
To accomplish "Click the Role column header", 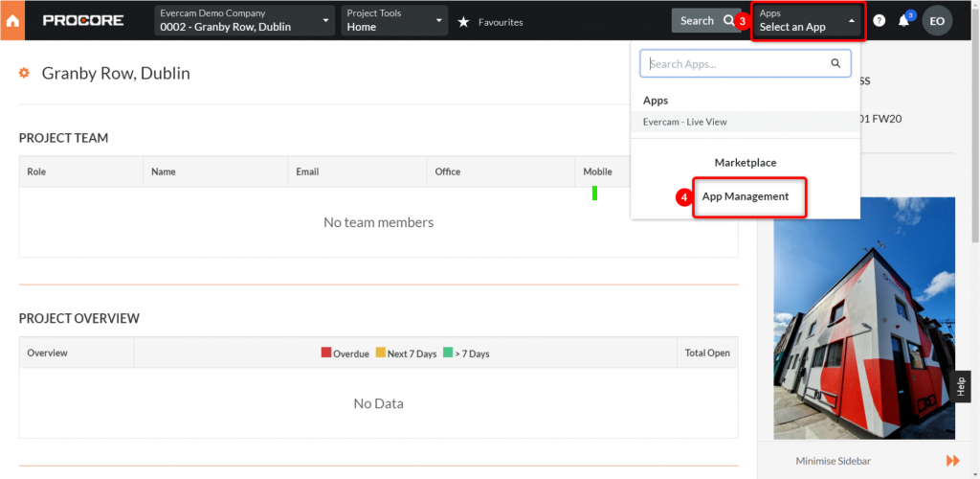I will (81, 171).
